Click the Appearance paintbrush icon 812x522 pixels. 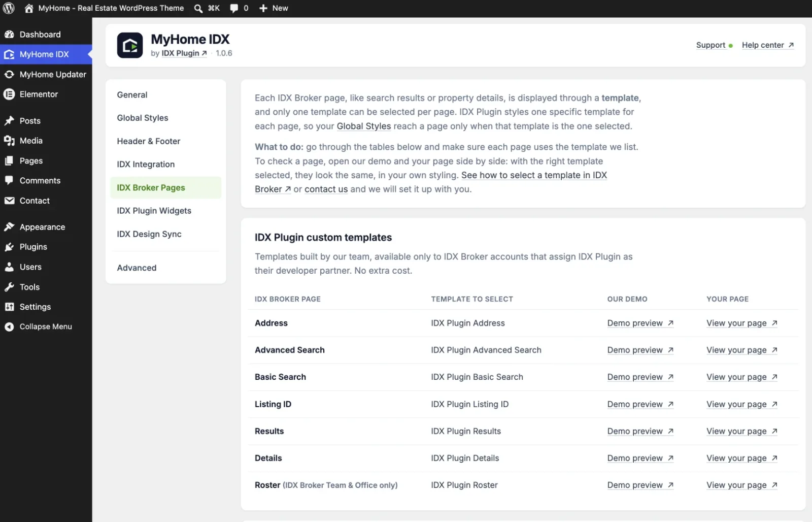click(x=9, y=227)
